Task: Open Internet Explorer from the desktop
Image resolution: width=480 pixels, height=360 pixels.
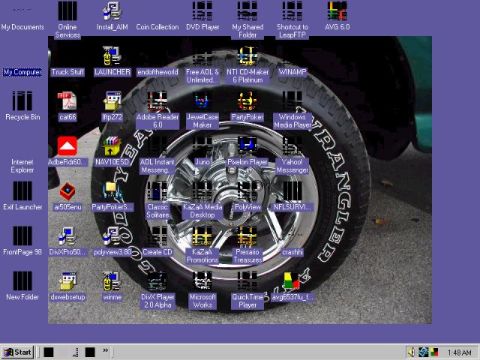Action: 22,166
